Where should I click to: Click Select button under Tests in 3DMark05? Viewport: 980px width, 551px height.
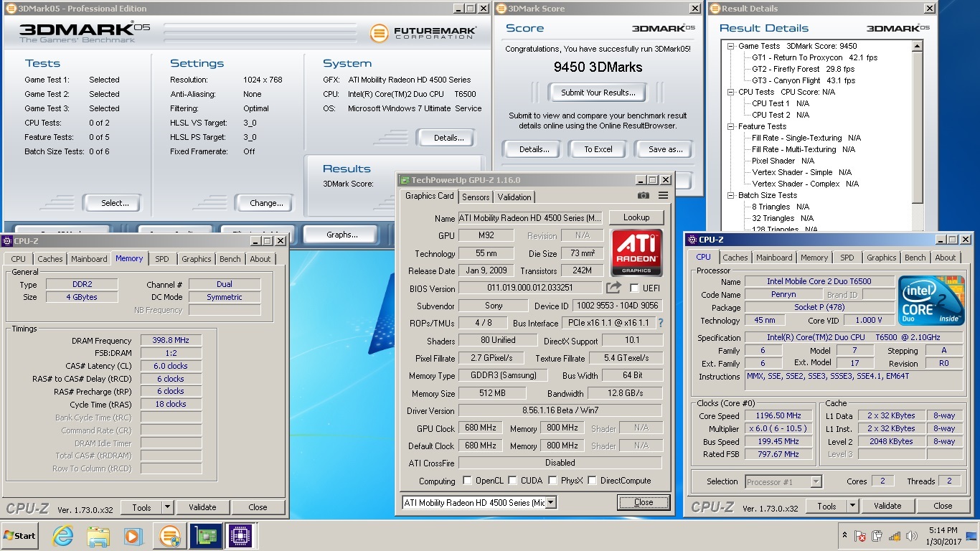[115, 203]
